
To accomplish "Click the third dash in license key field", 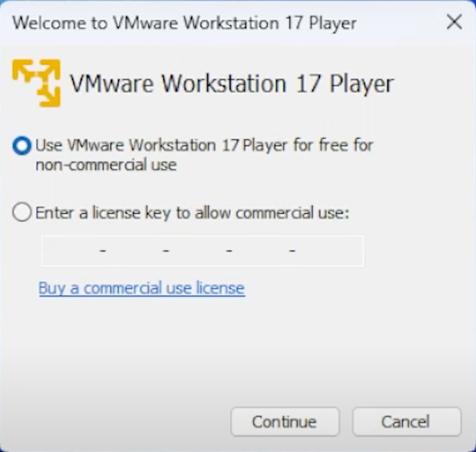I will pyautogui.click(x=229, y=251).
